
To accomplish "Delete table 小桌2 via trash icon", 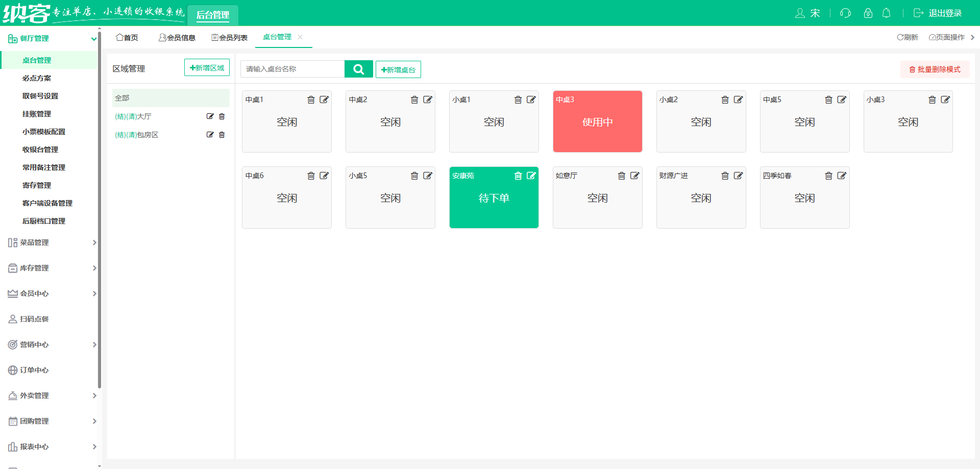I will [x=725, y=100].
